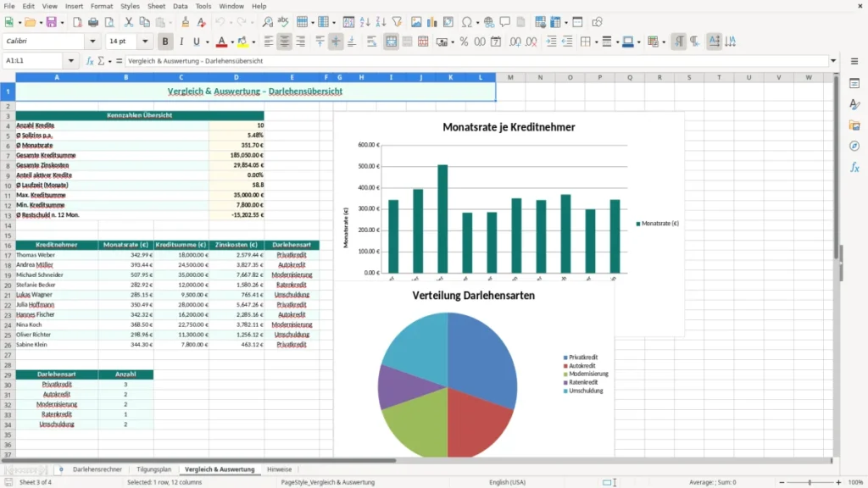Apply yellow background color swatch

point(242,42)
